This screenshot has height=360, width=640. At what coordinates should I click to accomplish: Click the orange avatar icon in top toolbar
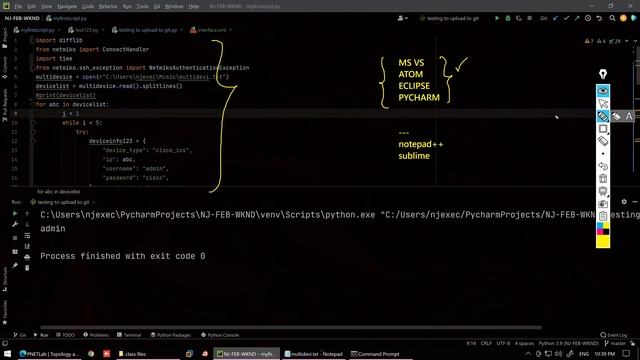pos(623,18)
